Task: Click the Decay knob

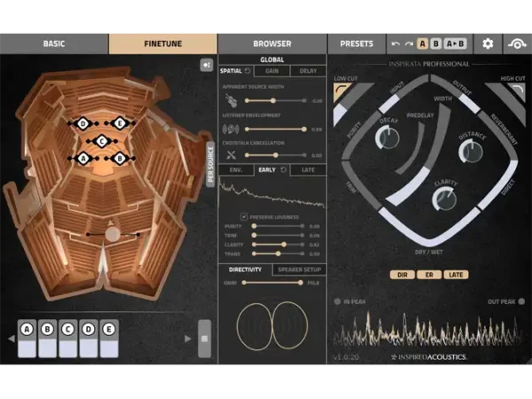Action: point(387,137)
